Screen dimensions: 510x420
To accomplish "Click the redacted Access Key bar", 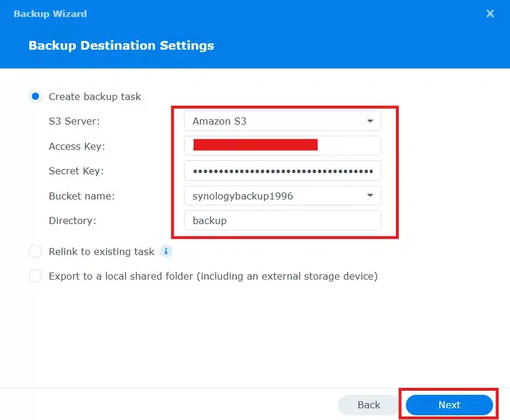I will pos(254,146).
